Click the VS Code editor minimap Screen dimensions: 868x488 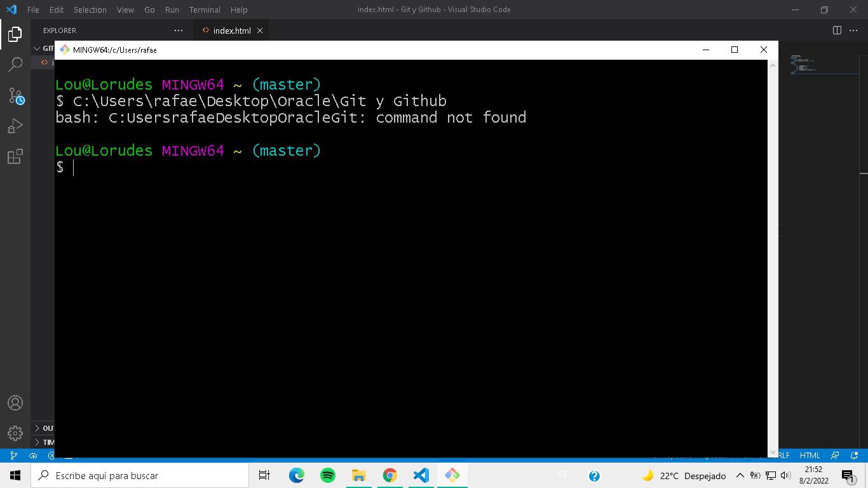(x=824, y=64)
